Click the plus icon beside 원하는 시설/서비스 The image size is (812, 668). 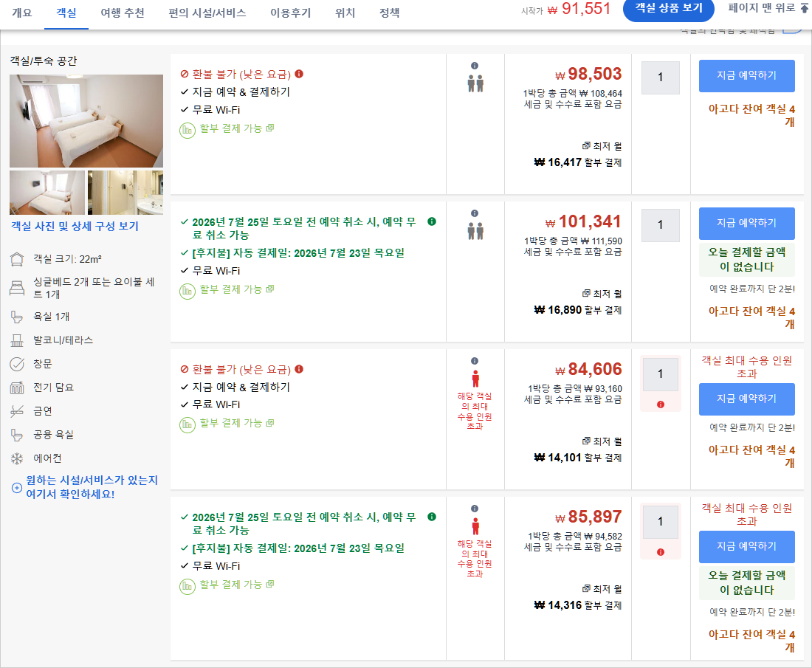[17, 488]
